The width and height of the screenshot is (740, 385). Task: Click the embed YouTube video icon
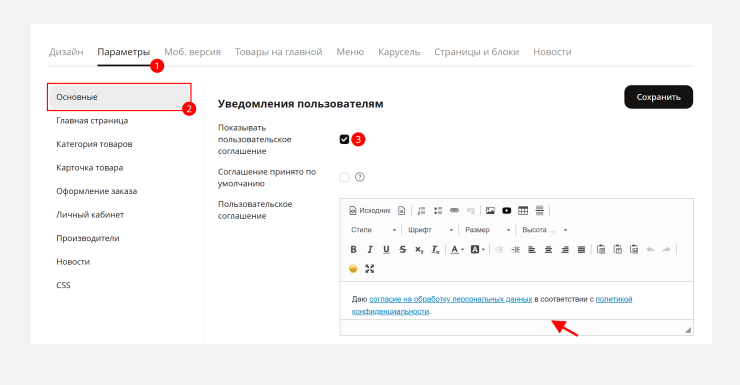506,210
